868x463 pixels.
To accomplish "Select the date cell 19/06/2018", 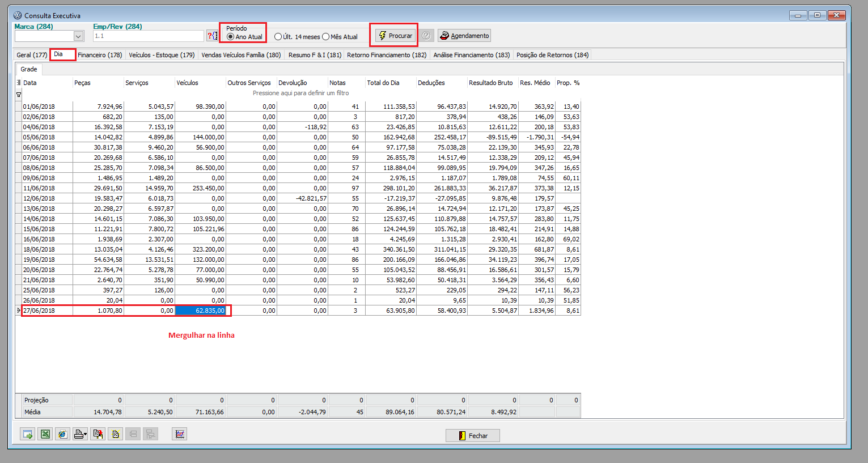I will (47, 260).
